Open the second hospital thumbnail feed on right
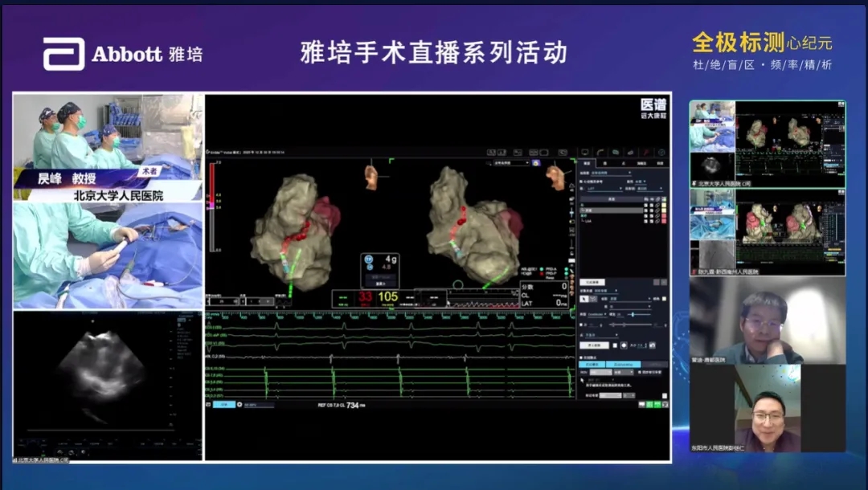Screen dimensions: 868x490 (767, 231)
